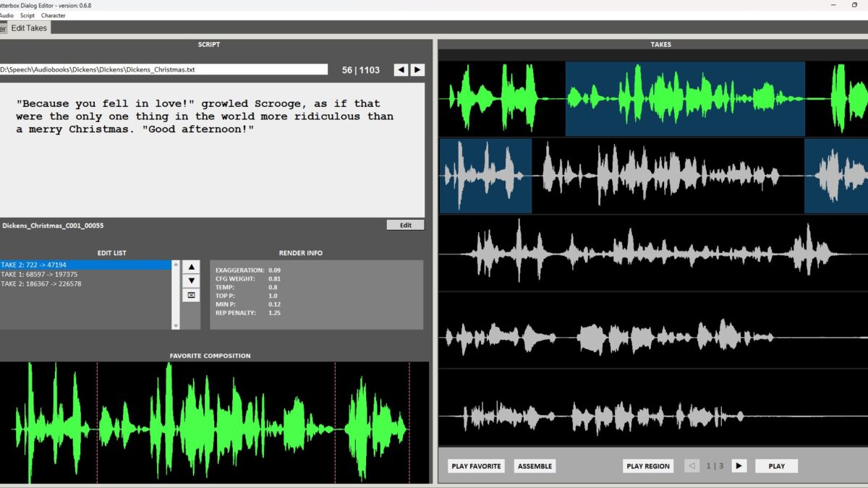Image resolution: width=868 pixels, height=488 pixels.
Task: Move selected edit down in list
Action: pos(191,281)
